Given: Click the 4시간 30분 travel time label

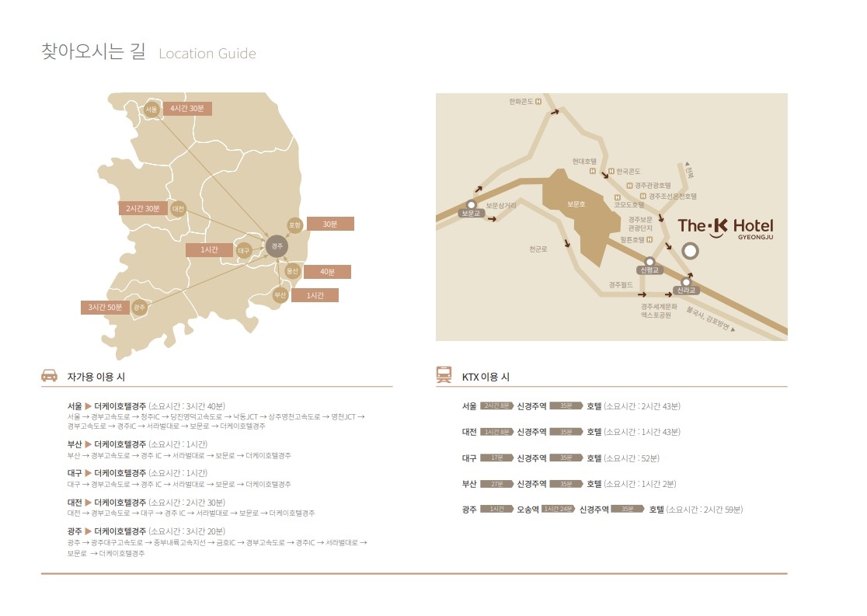Looking at the screenshot, I should coord(187,109).
